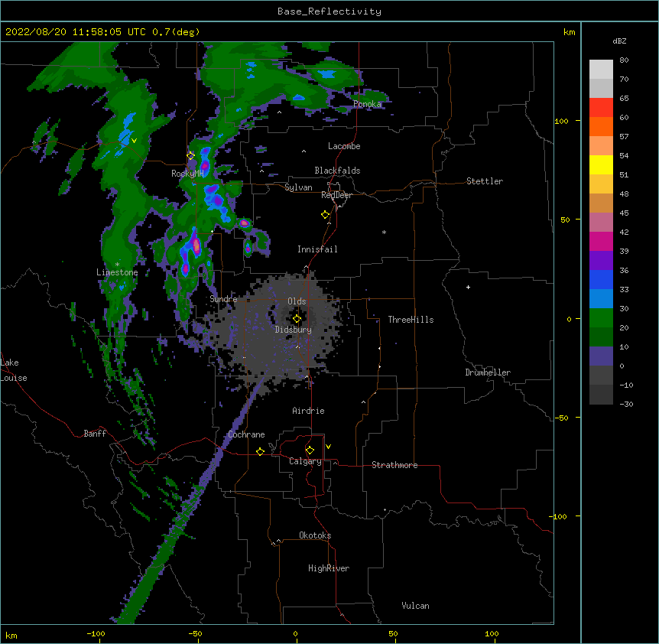Pick the magenta swatch in the dBZ legend
This screenshot has height=644, width=659.
pyautogui.click(x=601, y=241)
